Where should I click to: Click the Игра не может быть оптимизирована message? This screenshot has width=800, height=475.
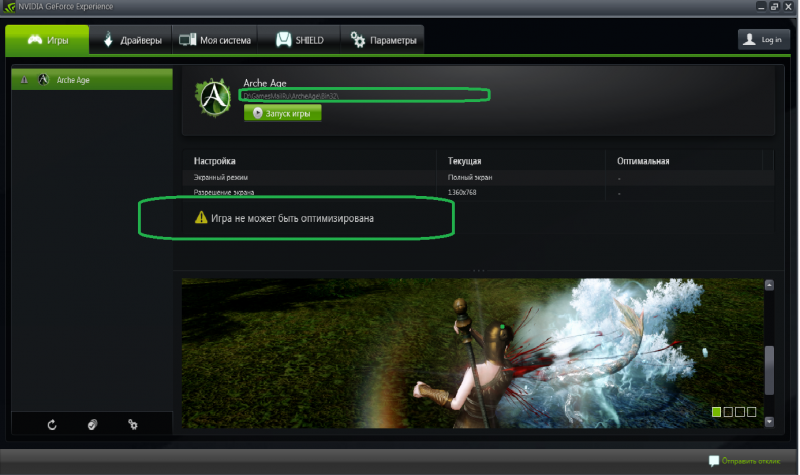click(x=292, y=218)
